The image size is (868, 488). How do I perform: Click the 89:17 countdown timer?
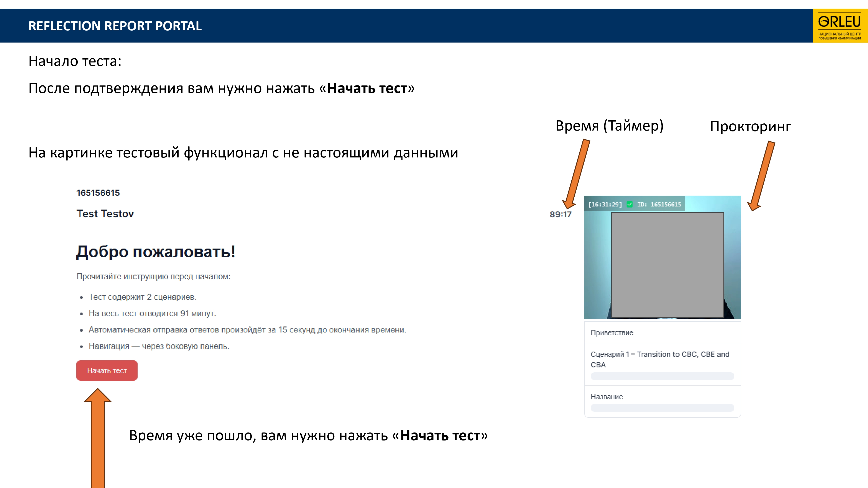560,214
